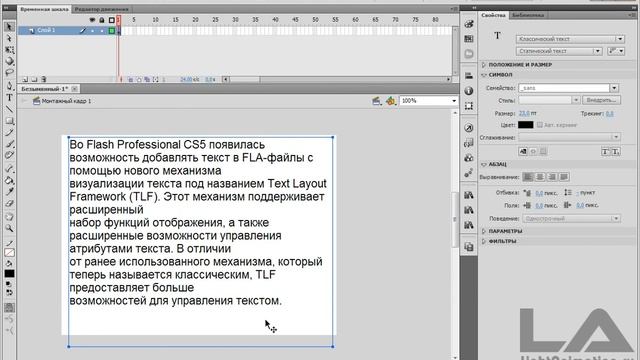
Task: Open the text orientation dropdown
Action: [616, 51]
